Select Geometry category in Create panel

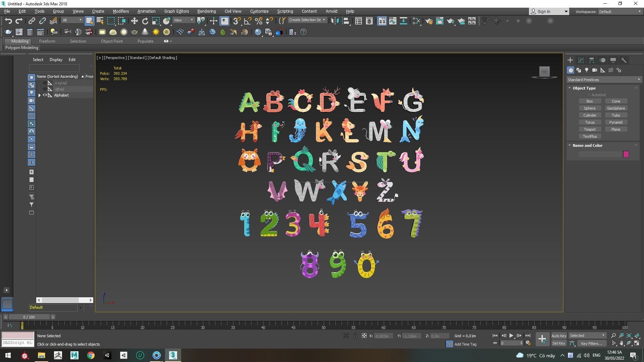pyautogui.click(x=571, y=70)
